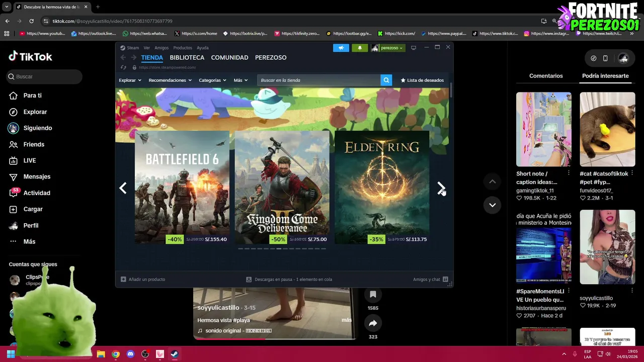Open Steam Big Picture mode monitor icon

(x=414, y=48)
